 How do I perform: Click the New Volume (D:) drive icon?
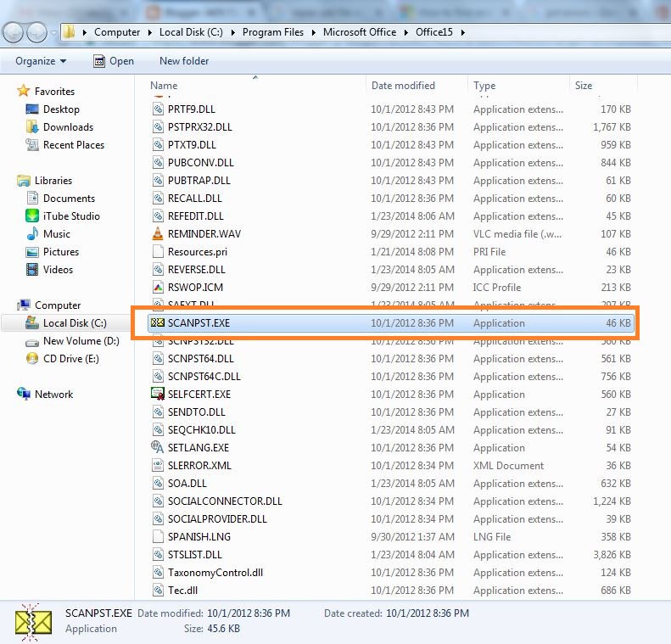32,342
